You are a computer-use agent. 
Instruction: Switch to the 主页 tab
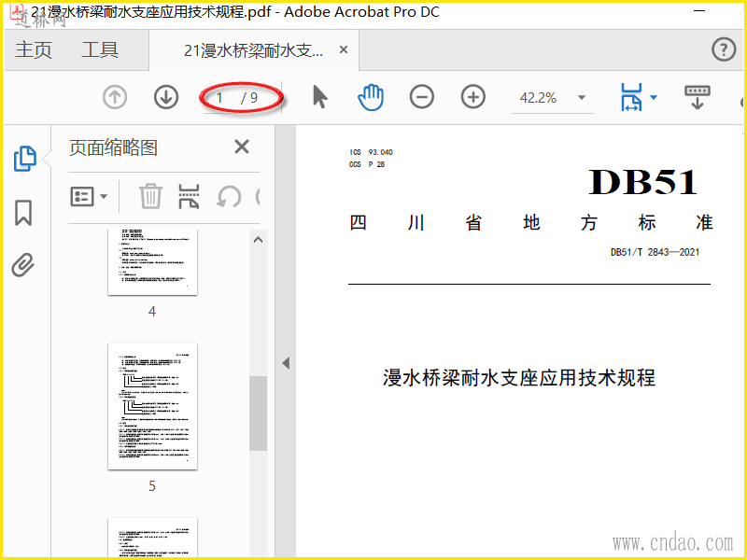[34, 49]
